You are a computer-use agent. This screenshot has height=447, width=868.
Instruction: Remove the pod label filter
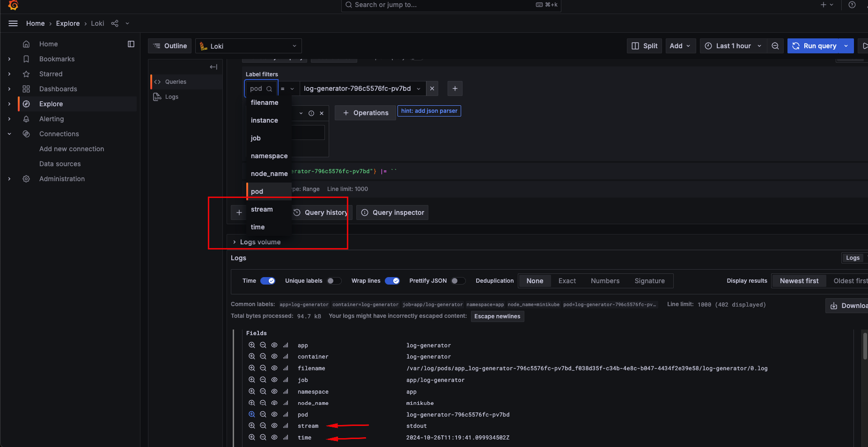(x=432, y=88)
